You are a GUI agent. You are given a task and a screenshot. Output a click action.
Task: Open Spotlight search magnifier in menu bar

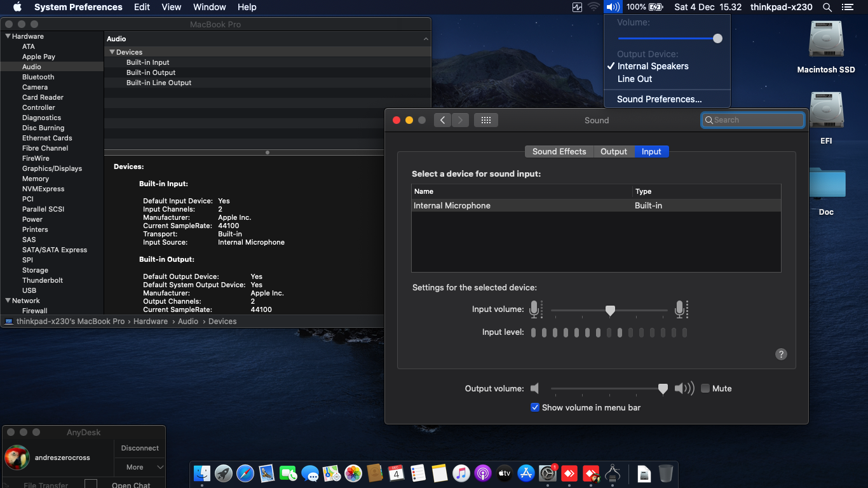pos(827,7)
